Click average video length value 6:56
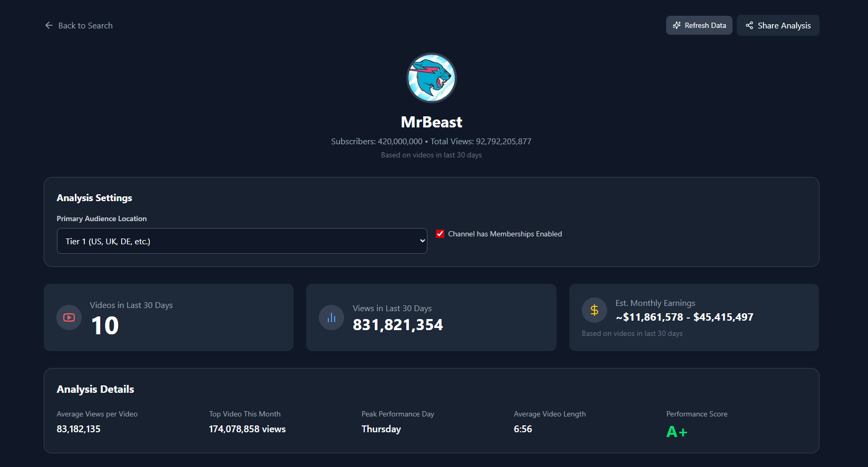This screenshot has width=868, height=467. click(x=523, y=429)
